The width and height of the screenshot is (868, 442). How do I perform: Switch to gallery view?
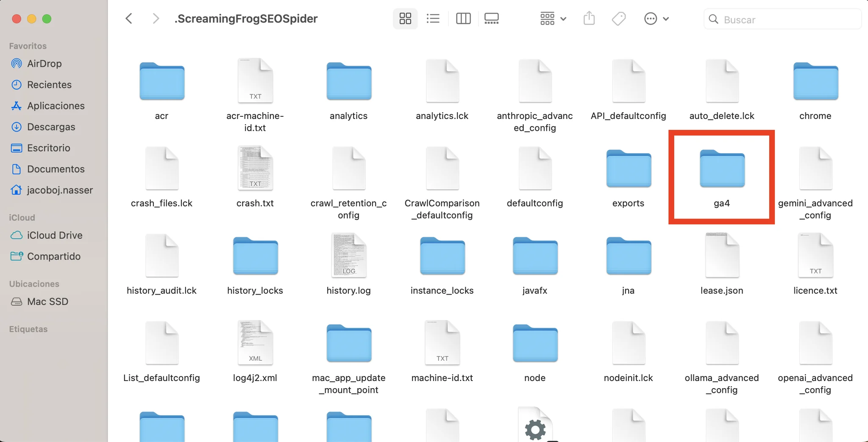coord(492,19)
